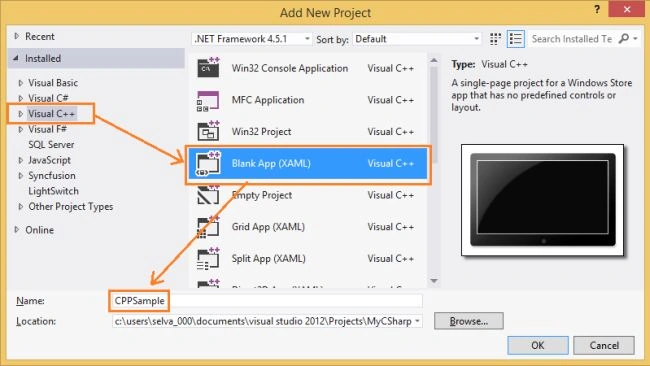The height and width of the screenshot is (366, 650).
Task: Select the MFC Application template
Action: point(308,100)
